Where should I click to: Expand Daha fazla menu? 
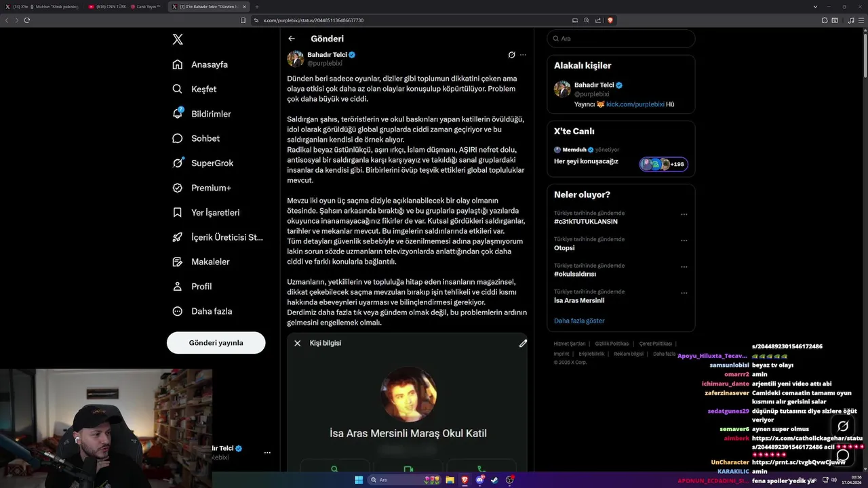(x=202, y=311)
